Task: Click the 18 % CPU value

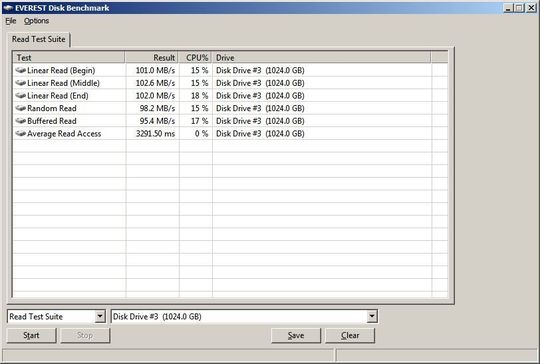Action: click(x=200, y=95)
